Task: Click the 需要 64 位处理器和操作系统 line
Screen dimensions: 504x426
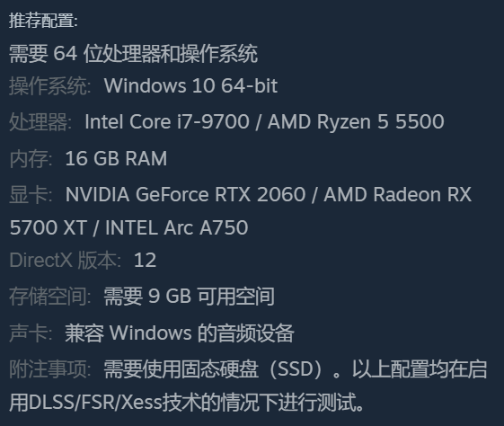Action: 133,53
